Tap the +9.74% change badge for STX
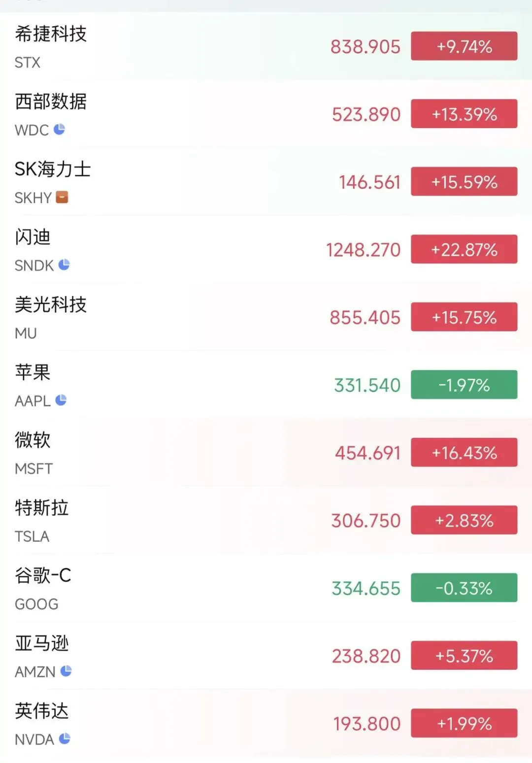This screenshot has width=532, height=763. click(x=464, y=46)
